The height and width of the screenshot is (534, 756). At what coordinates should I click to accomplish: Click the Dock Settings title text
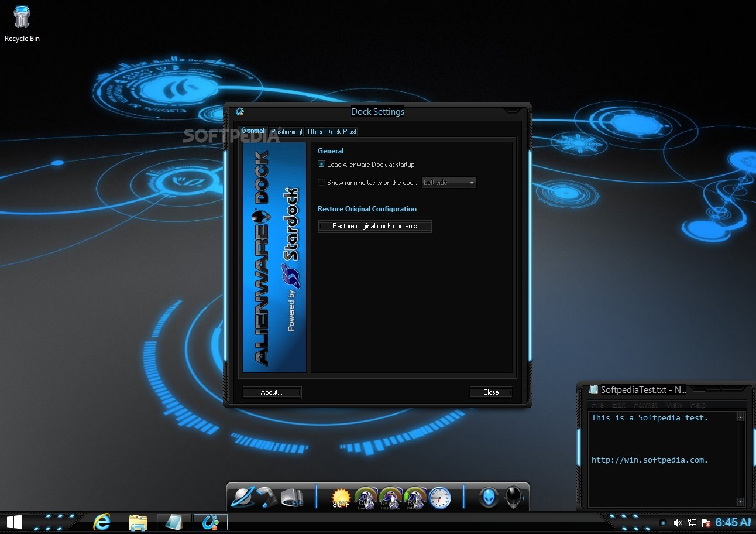pyautogui.click(x=377, y=111)
